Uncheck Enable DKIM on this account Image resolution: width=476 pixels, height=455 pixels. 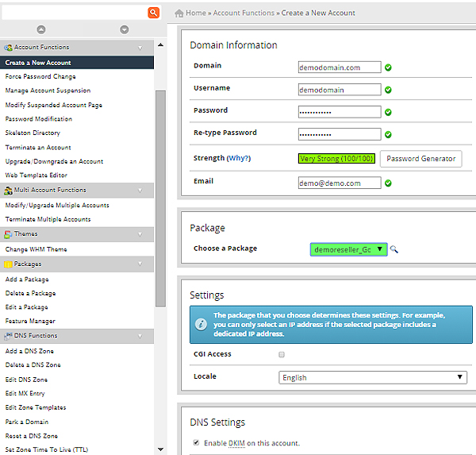point(197,442)
